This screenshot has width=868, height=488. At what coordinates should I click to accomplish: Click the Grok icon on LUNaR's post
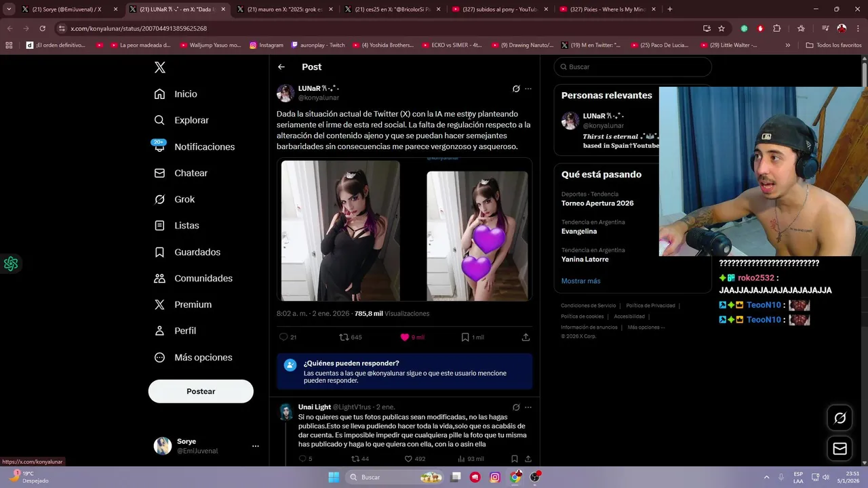pos(516,89)
